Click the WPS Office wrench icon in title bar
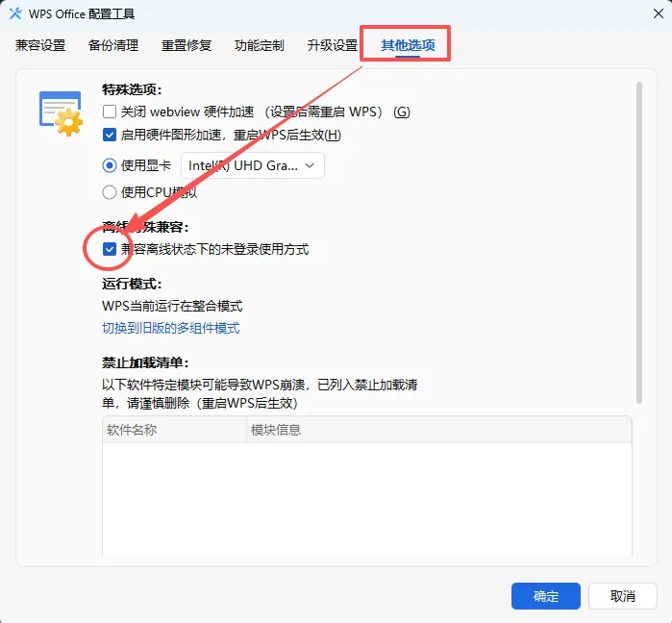Viewport: 672px width, 623px height. pos(15,13)
